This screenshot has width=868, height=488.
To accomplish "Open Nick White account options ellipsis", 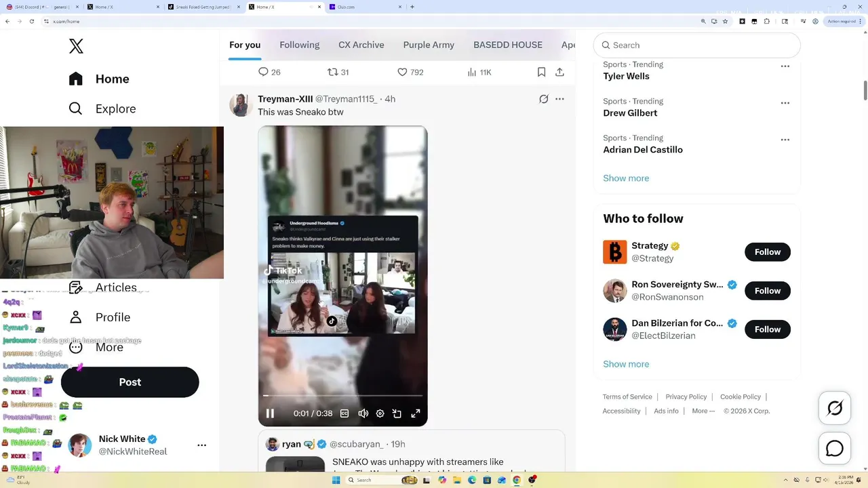I will (201, 445).
